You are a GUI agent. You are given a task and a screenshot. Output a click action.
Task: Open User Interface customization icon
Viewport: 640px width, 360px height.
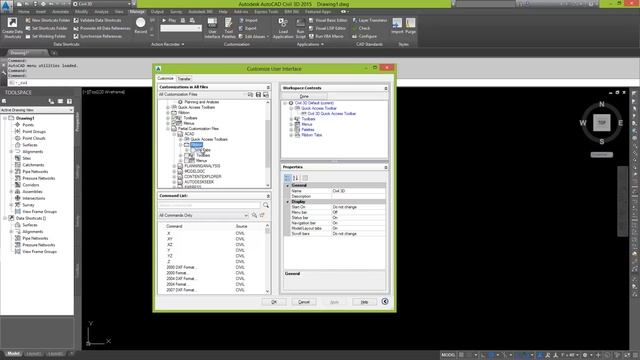click(212, 28)
